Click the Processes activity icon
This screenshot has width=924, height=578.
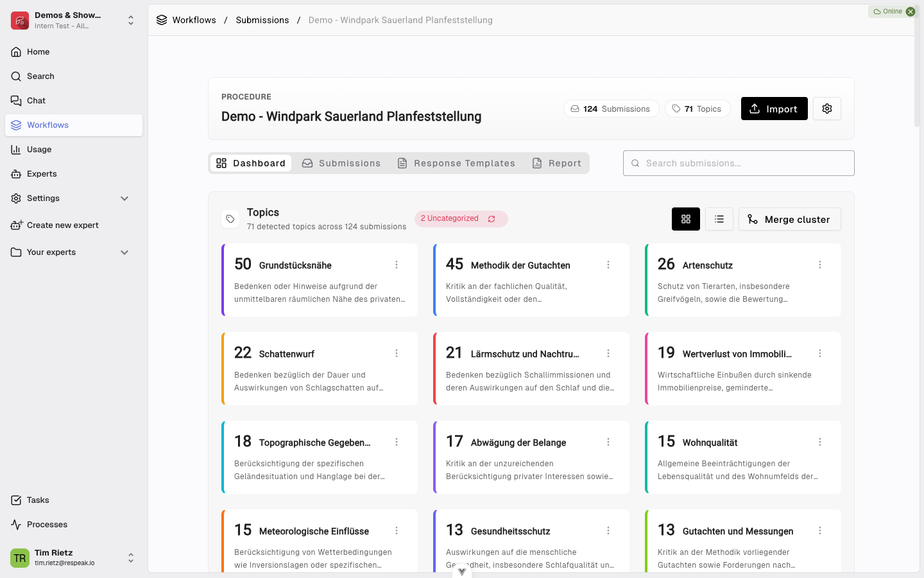pyautogui.click(x=16, y=525)
